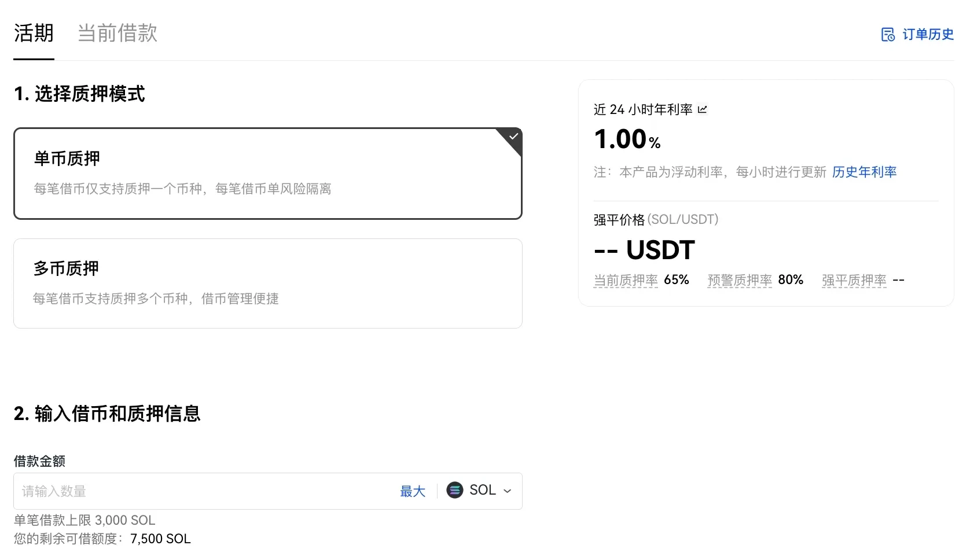Image resolution: width=970 pixels, height=560 pixels.
Task: Click the 当前质押率 dotted label
Action: pos(626,281)
